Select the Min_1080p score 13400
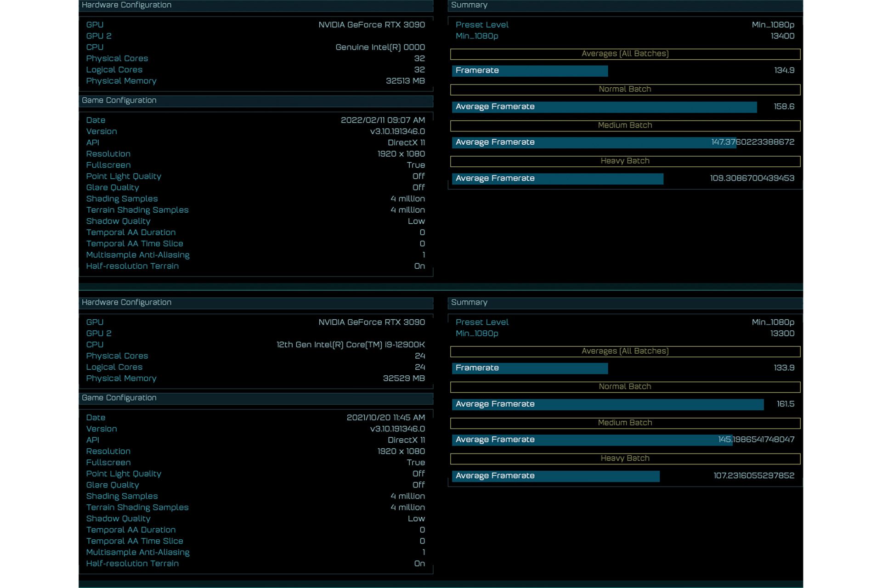The image size is (882, 588). click(x=782, y=36)
